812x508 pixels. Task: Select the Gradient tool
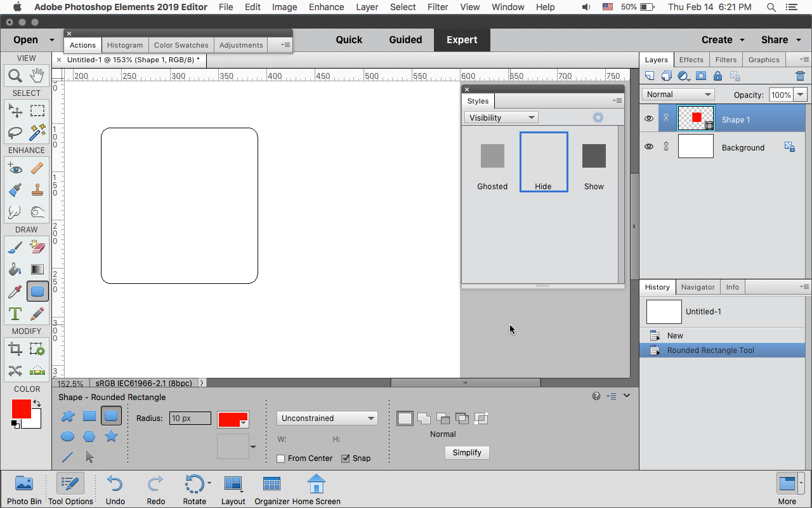(37, 269)
